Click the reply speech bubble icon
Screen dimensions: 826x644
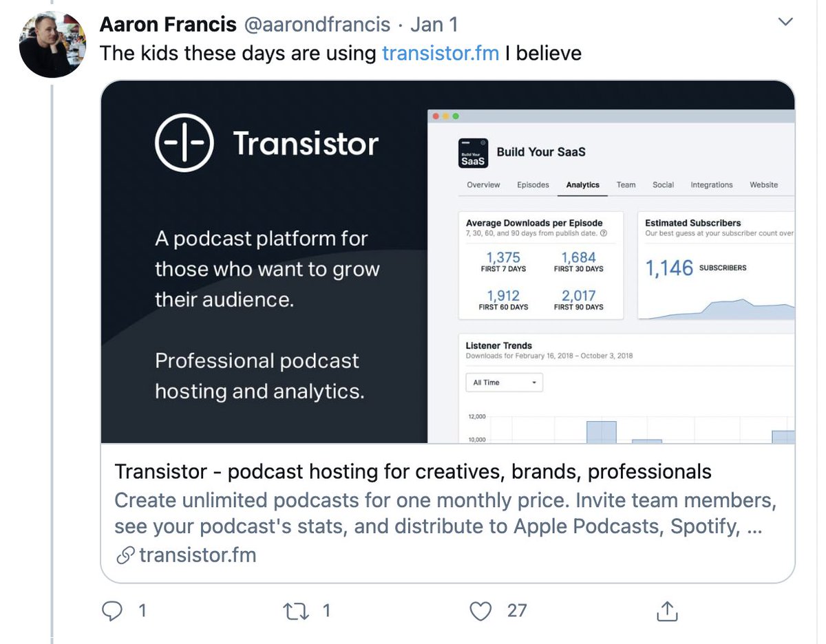point(112,610)
